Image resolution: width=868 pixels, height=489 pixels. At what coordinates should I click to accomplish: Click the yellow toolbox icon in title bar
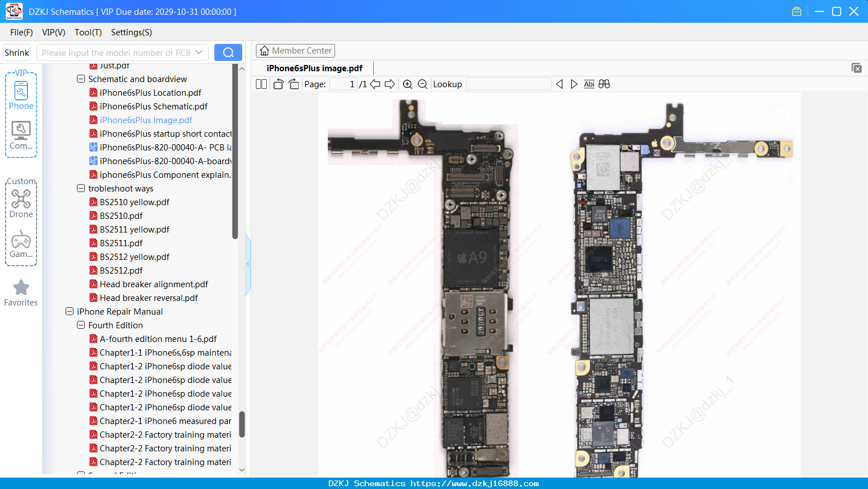797,11
